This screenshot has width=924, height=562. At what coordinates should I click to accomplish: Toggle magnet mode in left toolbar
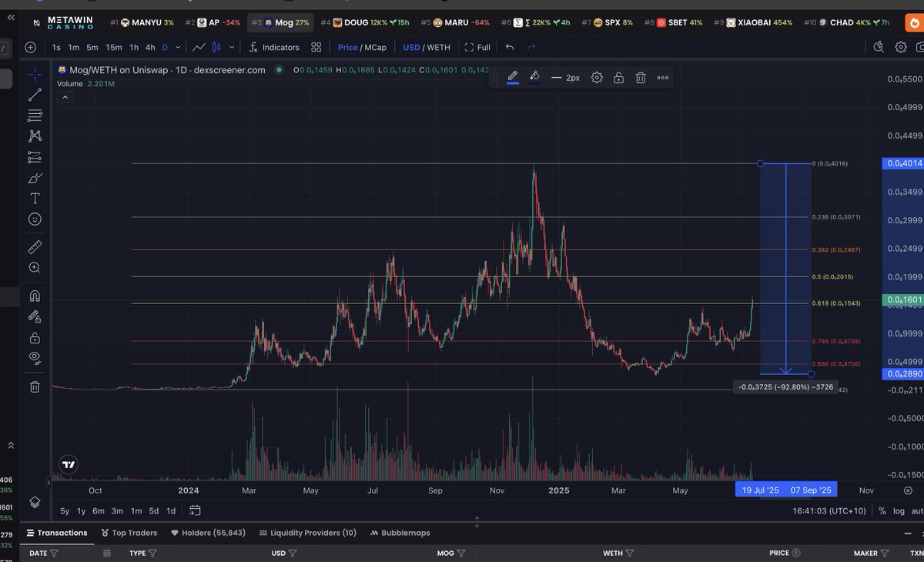35,296
